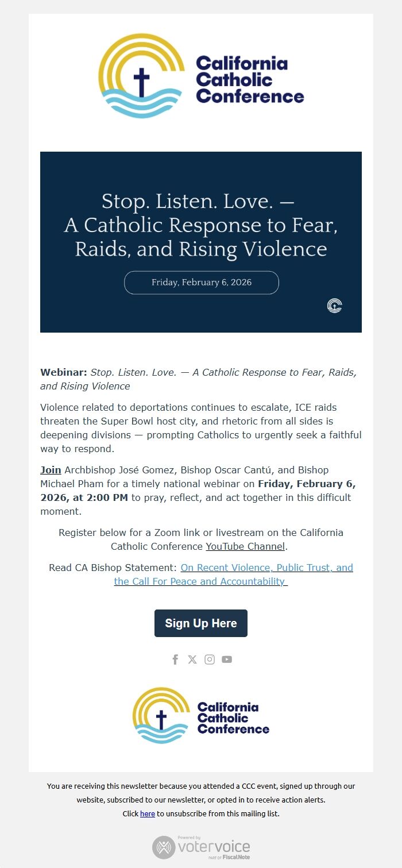Click the California Catholic Conference logo at the top
The width and height of the screenshot is (402, 868).
pos(201,74)
